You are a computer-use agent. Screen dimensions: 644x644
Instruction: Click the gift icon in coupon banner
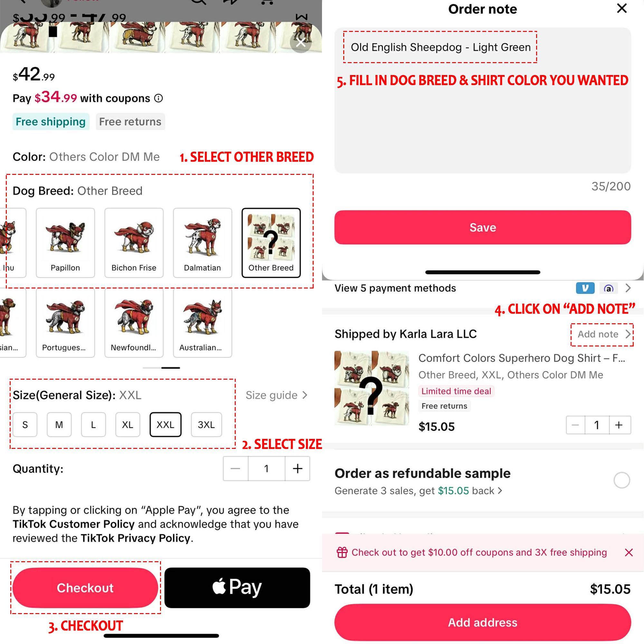[342, 552]
